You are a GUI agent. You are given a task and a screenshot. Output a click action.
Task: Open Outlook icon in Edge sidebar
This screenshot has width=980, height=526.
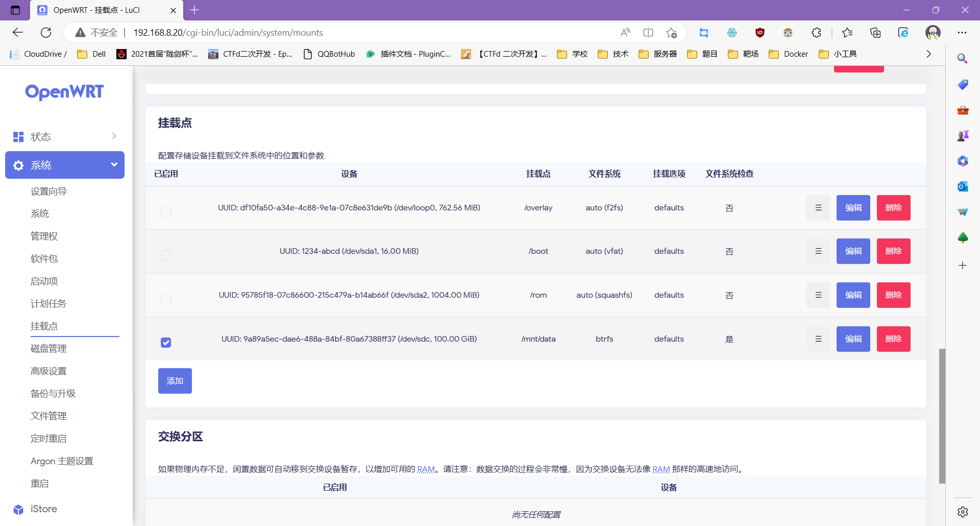coord(963,186)
